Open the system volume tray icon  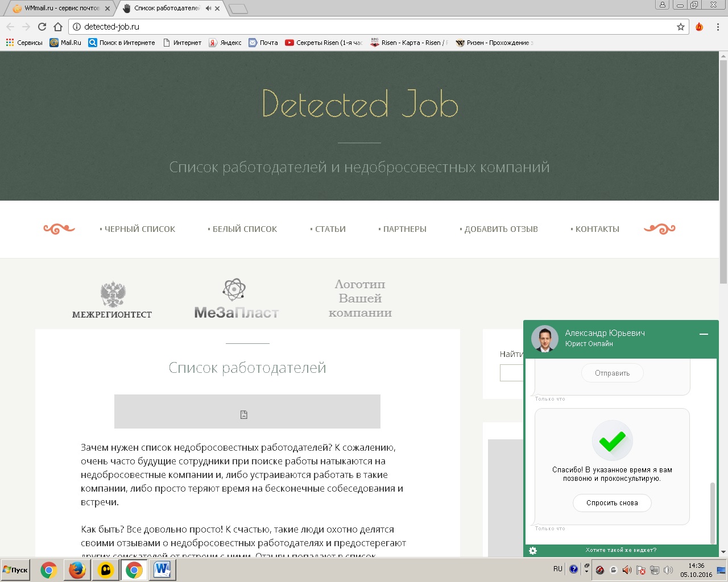tap(668, 570)
